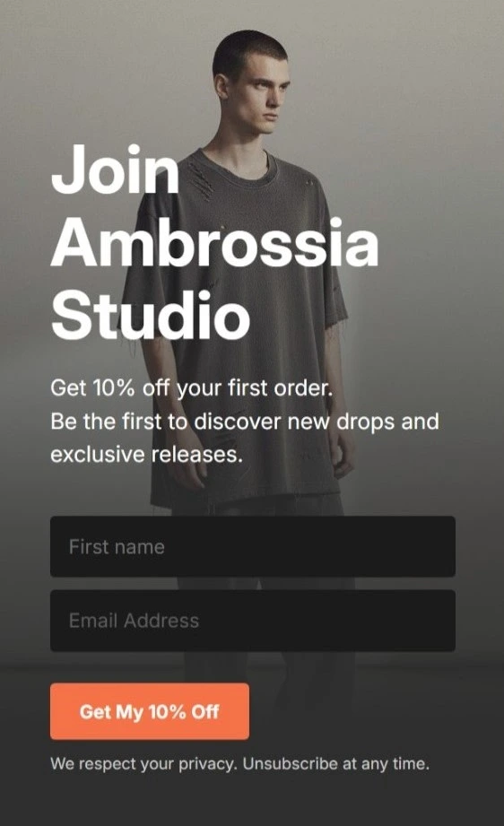504x826 pixels.
Task: Click the 'Studio' heading word
Action: 150,315
